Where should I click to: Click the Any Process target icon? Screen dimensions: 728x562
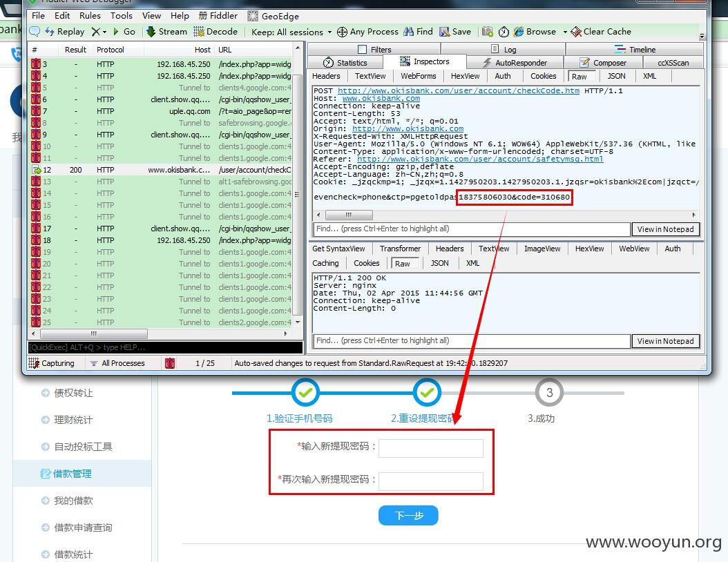(x=342, y=32)
